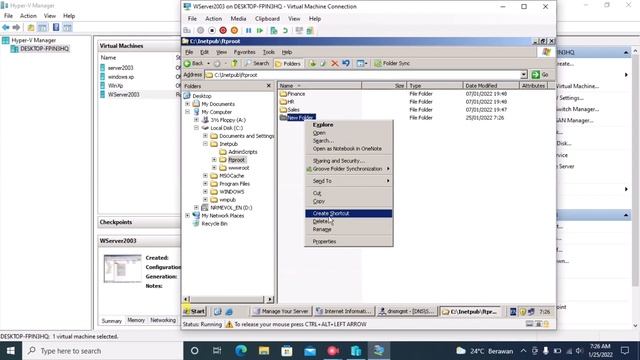Screen dimensions: 640x360
Task: Click folder tree horizontal scrollbar right arrow
Action: 270,300
